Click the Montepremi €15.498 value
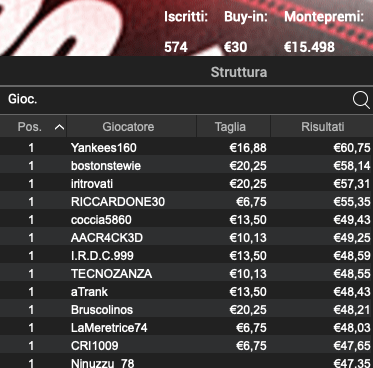This screenshot has height=368, width=373. [309, 47]
